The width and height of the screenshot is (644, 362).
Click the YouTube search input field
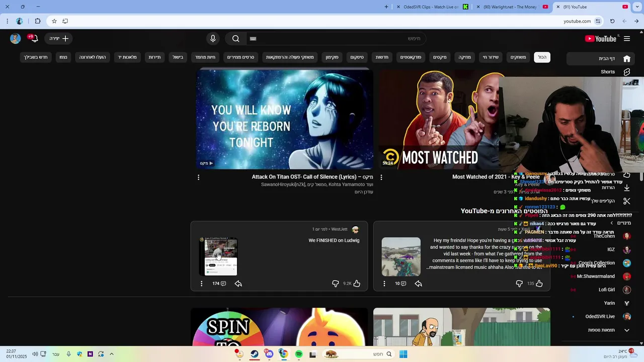pos(335,39)
